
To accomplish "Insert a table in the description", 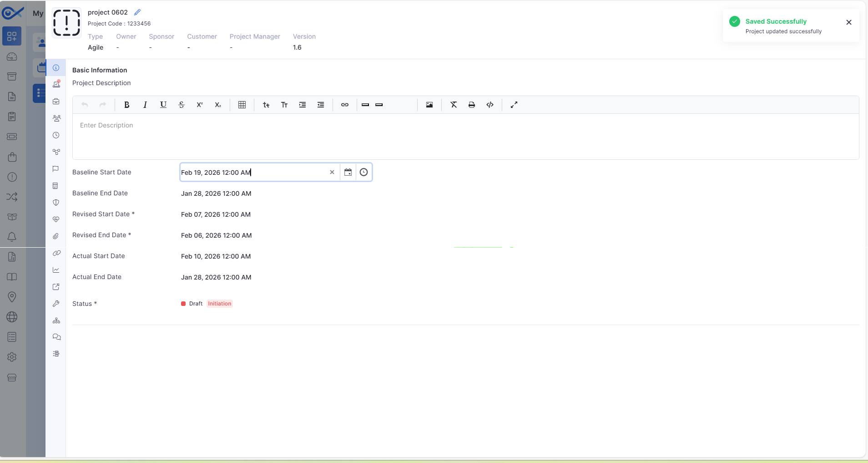I will [x=242, y=105].
